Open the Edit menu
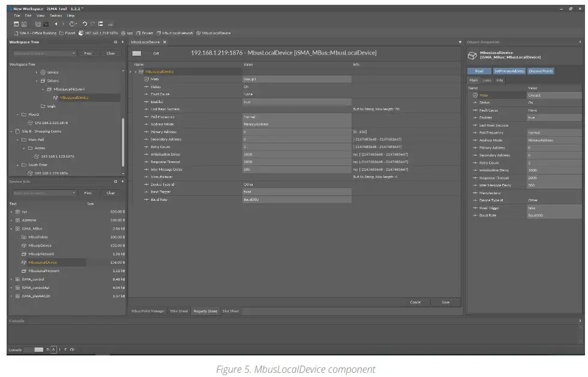The height and width of the screenshot is (377, 588). pyautogui.click(x=28, y=16)
